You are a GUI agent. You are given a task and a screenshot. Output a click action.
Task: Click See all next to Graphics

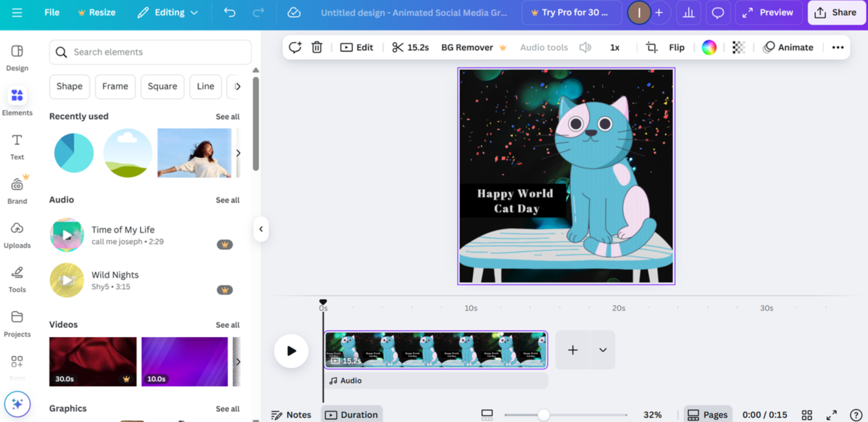click(x=227, y=409)
